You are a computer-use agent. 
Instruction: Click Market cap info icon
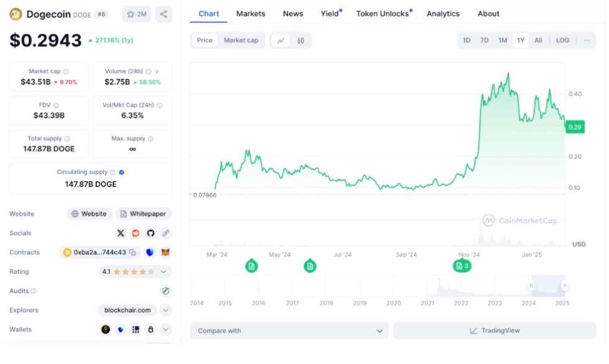66,71
